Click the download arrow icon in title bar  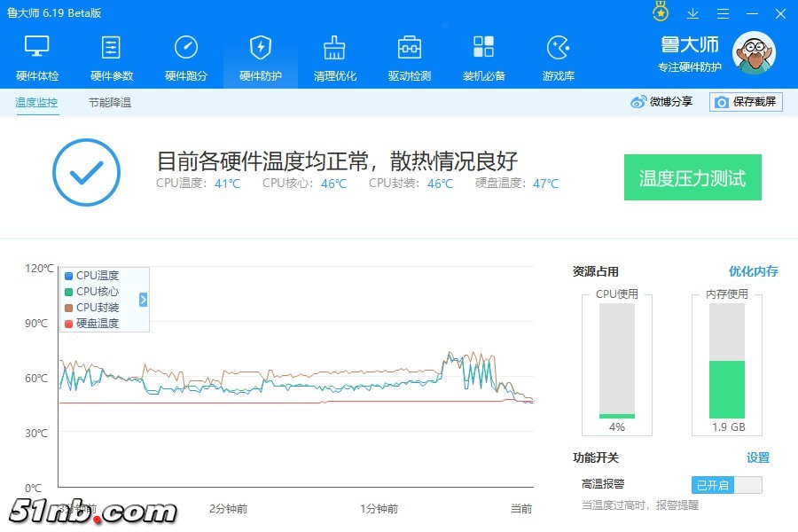(692, 13)
